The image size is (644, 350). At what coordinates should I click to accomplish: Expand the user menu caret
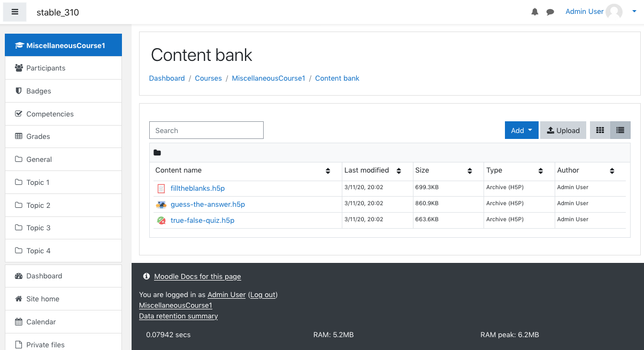pos(634,12)
